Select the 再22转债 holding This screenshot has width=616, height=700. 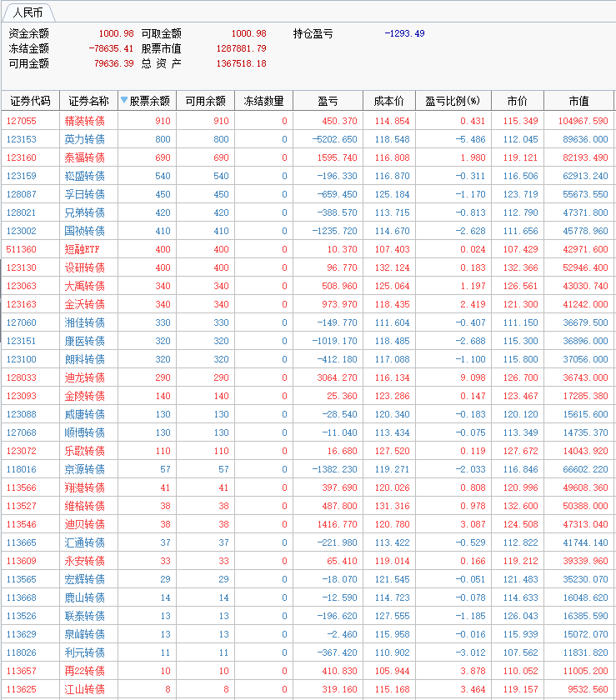pyautogui.click(x=84, y=671)
